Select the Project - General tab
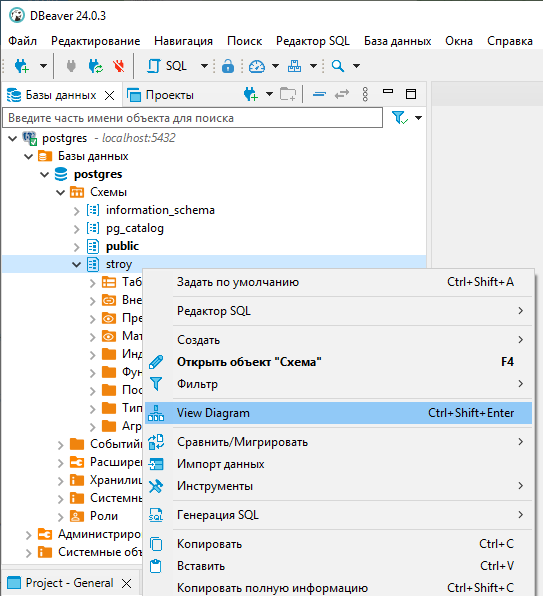This screenshot has height=596, width=543. (69, 583)
